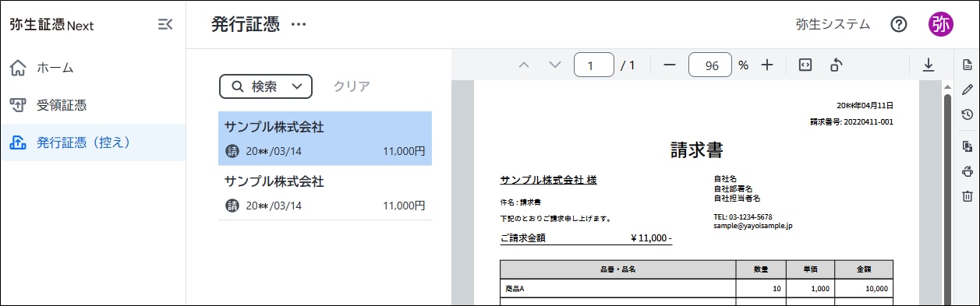This screenshot has width=980, height=306.
Task: Click the print icon in right panel
Action: pyautogui.click(x=968, y=171)
